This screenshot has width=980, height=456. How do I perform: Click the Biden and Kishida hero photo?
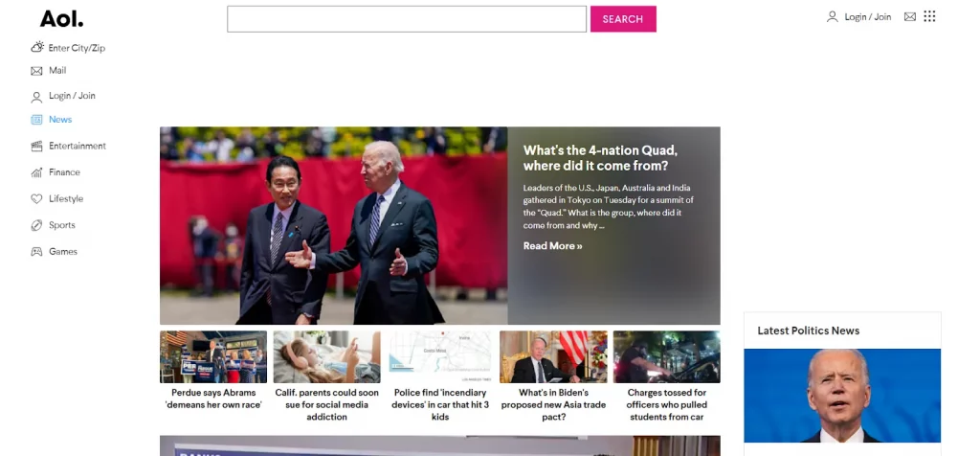click(333, 226)
